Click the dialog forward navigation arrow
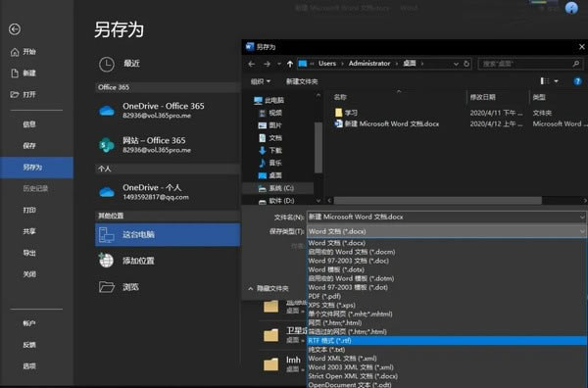The image size is (588, 388). coord(267,64)
